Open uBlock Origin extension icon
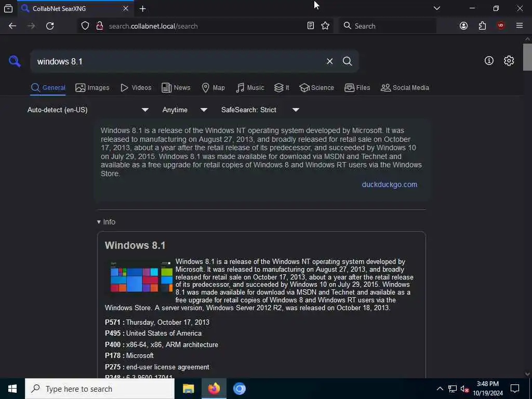The width and height of the screenshot is (532, 399). click(500, 26)
